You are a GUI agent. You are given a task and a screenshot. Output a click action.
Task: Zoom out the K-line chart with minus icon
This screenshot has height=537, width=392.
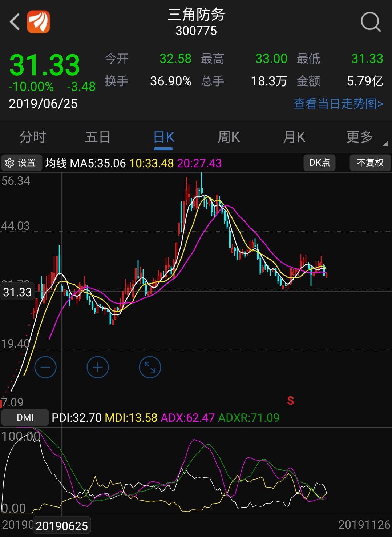tap(45, 367)
